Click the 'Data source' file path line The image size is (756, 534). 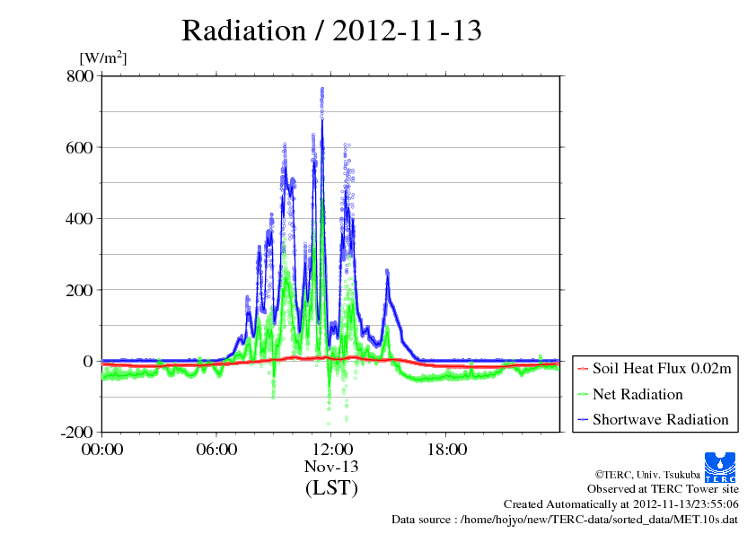tap(565, 520)
